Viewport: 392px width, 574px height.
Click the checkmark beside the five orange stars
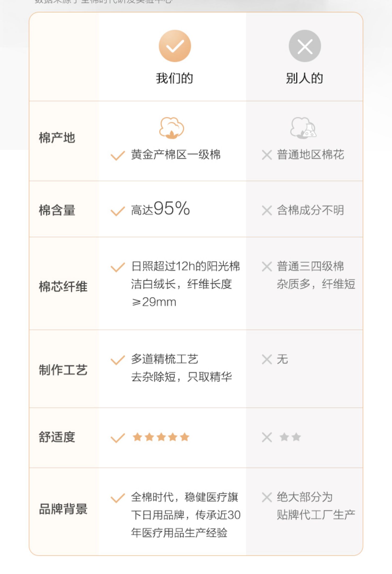pos(118,438)
